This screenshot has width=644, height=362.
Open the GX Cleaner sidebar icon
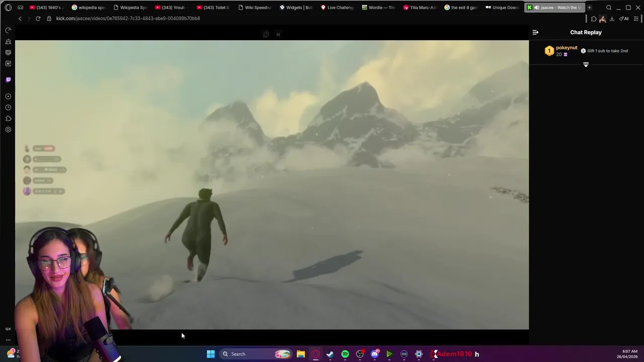8,42
